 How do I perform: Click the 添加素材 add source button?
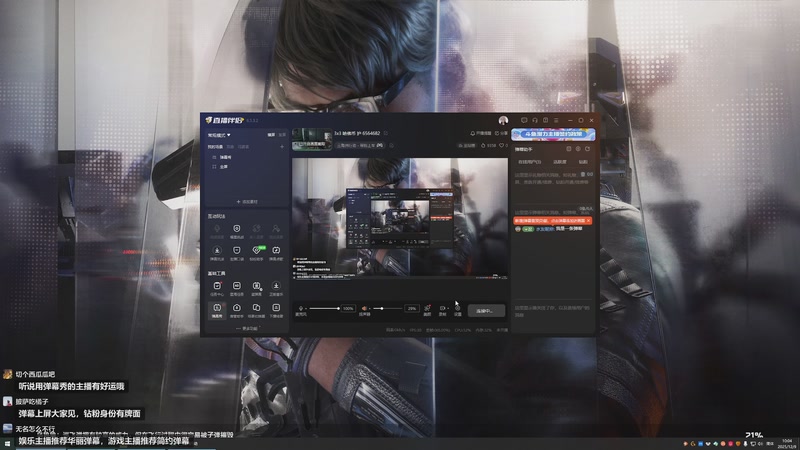(x=247, y=202)
